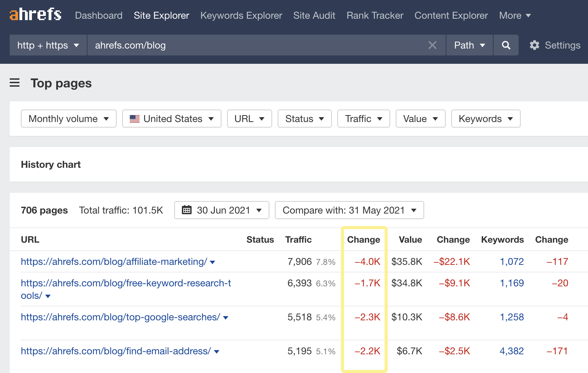Open the http + https protocol selector
This screenshot has height=373, width=588.
pos(48,45)
